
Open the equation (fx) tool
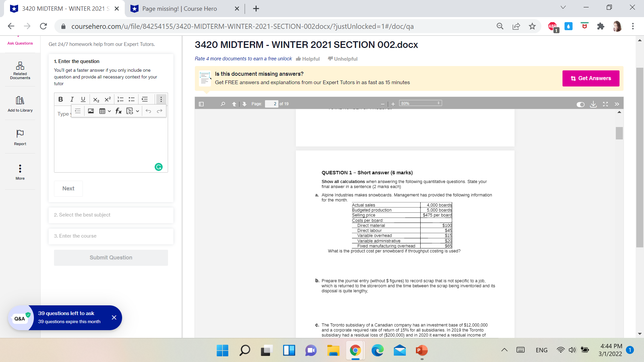pyautogui.click(x=118, y=111)
